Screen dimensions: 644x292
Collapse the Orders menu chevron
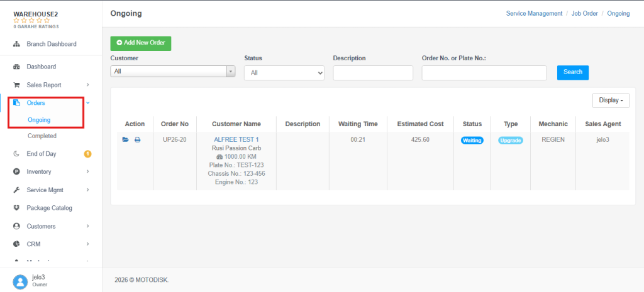tap(88, 102)
